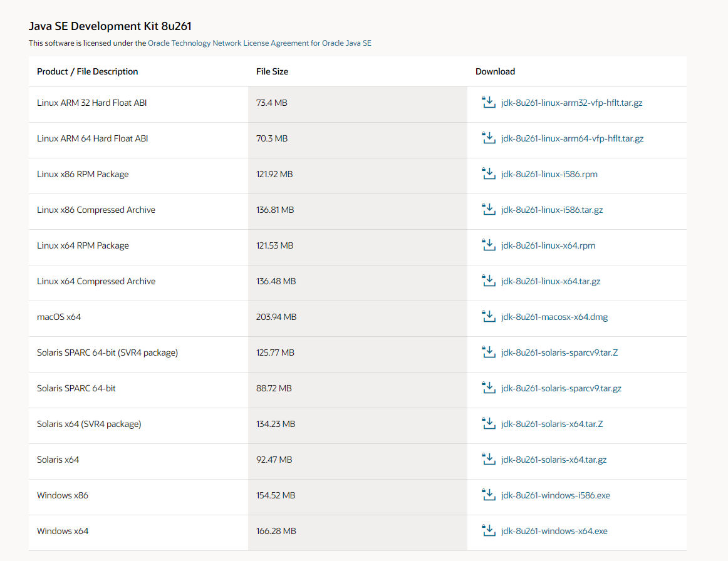Click the Product / File Description column header

point(87,71)
